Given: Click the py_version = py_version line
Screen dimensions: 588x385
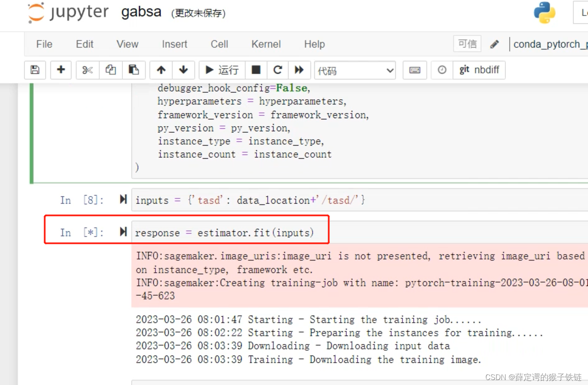Looking at the screenshot, I should pyautogui.click(x=223, y=128).
